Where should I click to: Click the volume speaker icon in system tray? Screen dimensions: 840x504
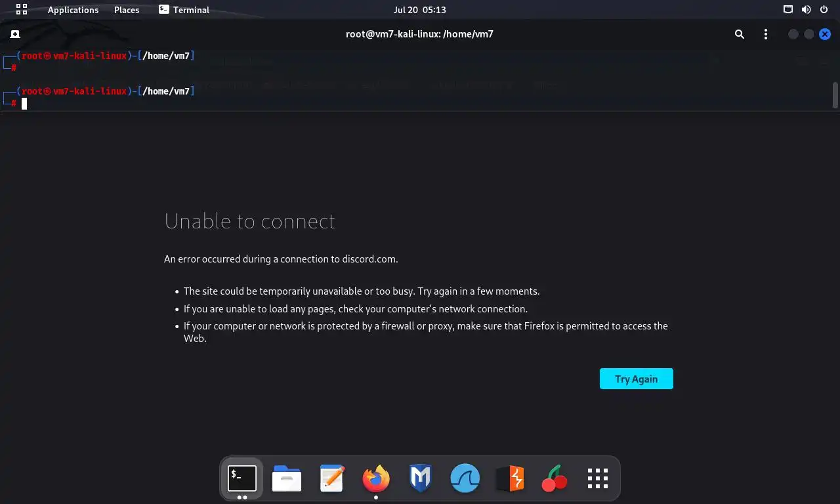[806, 10]
